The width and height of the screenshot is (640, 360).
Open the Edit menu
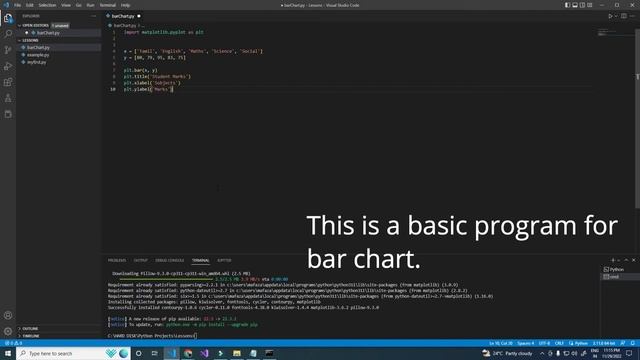(30, 5)
